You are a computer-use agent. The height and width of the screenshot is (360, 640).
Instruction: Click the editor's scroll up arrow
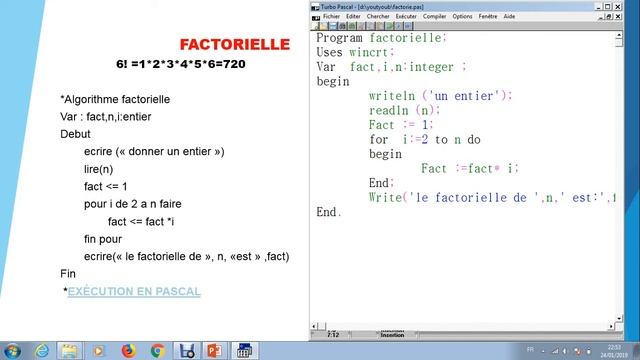[619, 36]
